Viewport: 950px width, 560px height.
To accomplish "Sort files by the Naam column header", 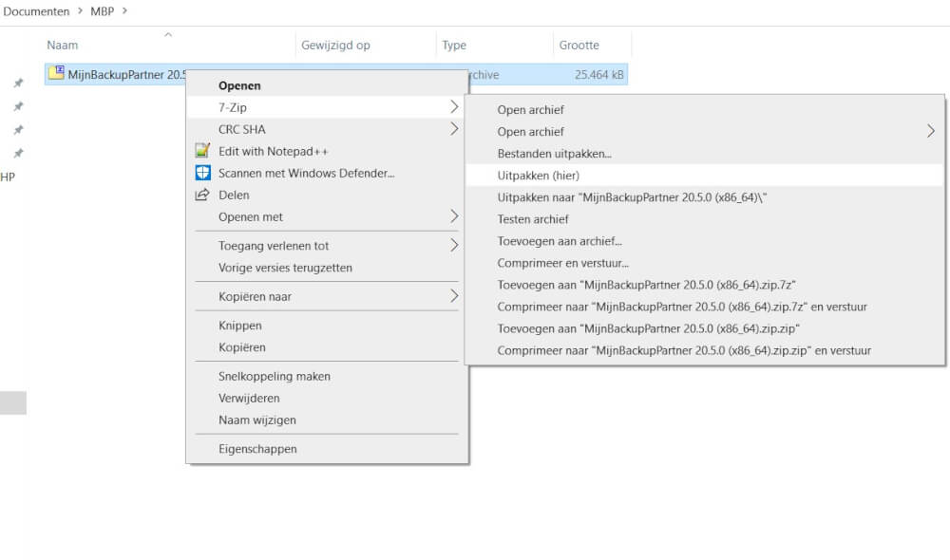I will point(63,45).
